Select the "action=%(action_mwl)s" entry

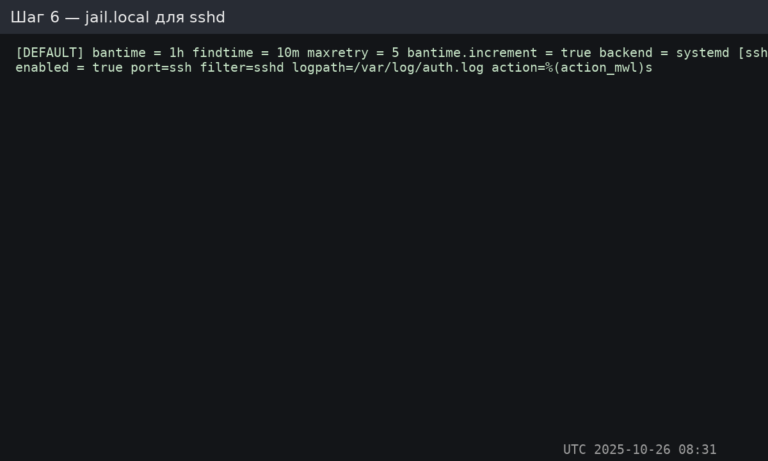(571, 67)
